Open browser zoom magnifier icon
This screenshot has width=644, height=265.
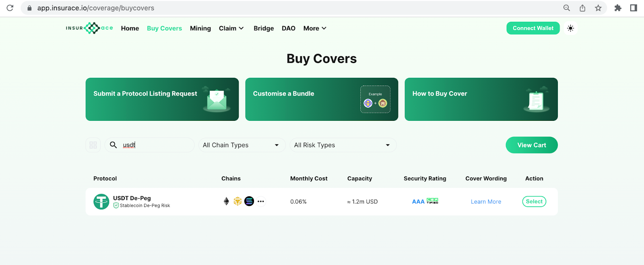pyautogui.click(x=567, y=8)
